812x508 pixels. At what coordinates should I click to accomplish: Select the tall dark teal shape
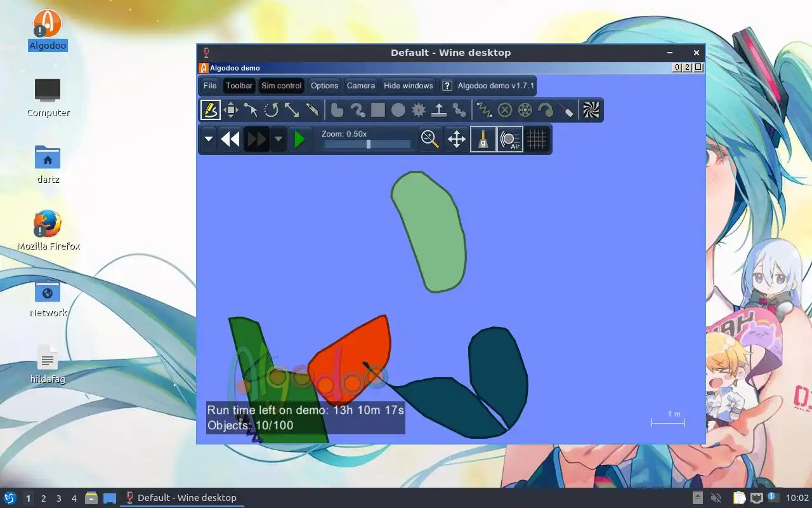[x=499, y=375]
